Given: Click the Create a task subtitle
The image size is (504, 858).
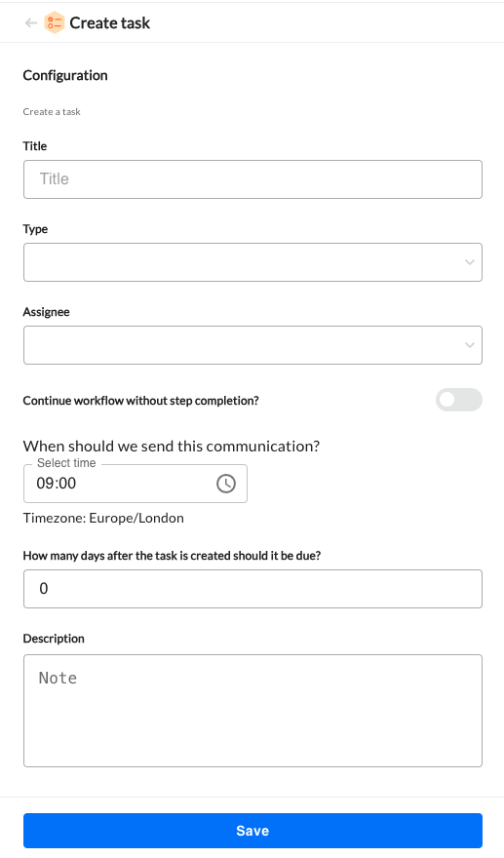Looking at the screenshot, I should [52, 111].
